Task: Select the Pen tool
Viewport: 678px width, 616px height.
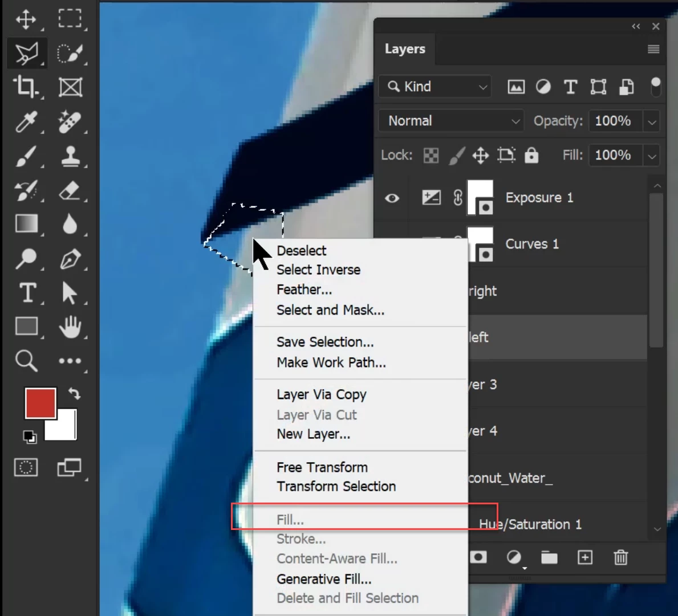Action: click(70, 259)
